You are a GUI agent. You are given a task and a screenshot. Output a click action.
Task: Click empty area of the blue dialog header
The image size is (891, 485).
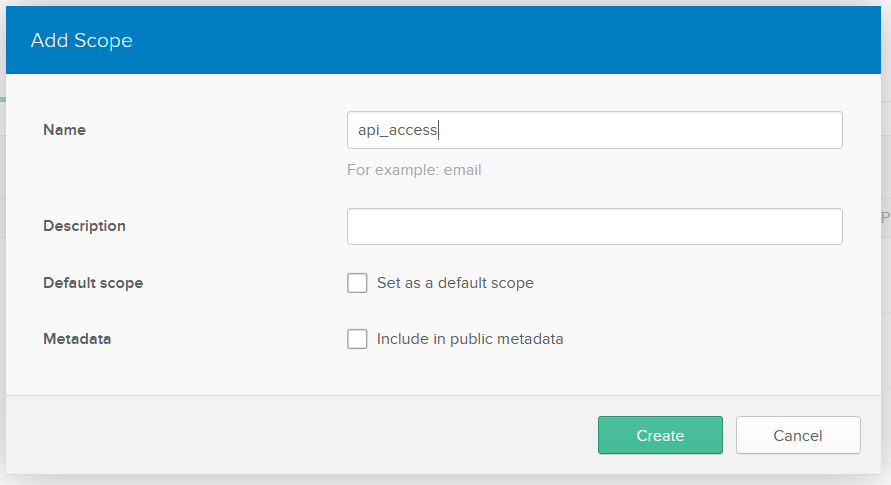pyautogui.click(x=500, y=41)
